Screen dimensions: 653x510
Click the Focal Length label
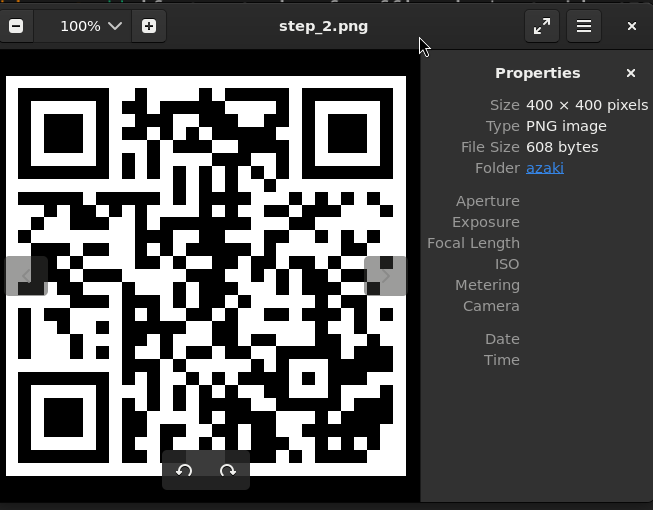(473, 243)
